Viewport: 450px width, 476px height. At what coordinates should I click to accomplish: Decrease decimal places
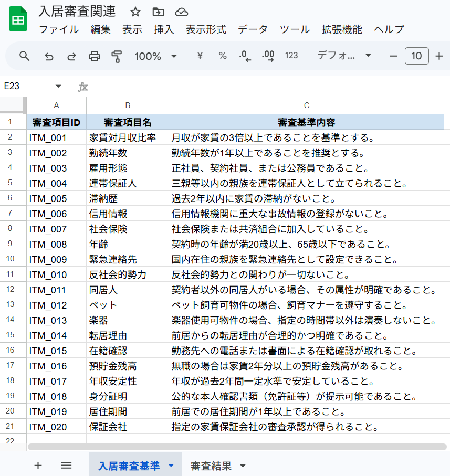tap(245, 56)
